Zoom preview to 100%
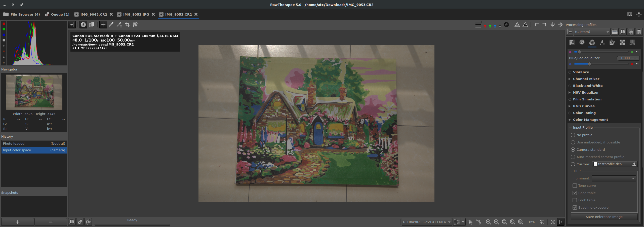Viewport: 644px width, 227px height. coord(520,222)
